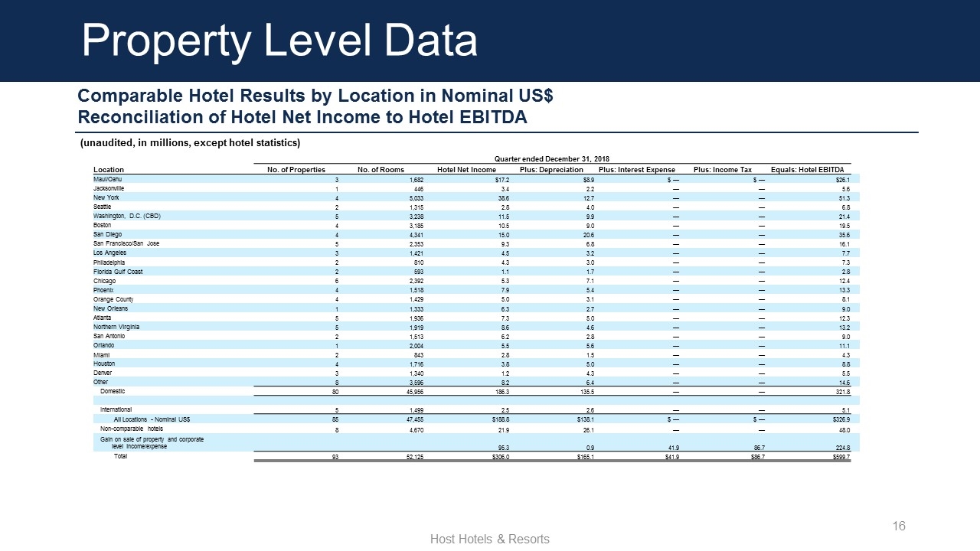This screenshot has height=551, width=980.
Task: Click "Quarter ended December 31, 2018" header
Action: tap(552, 158)
